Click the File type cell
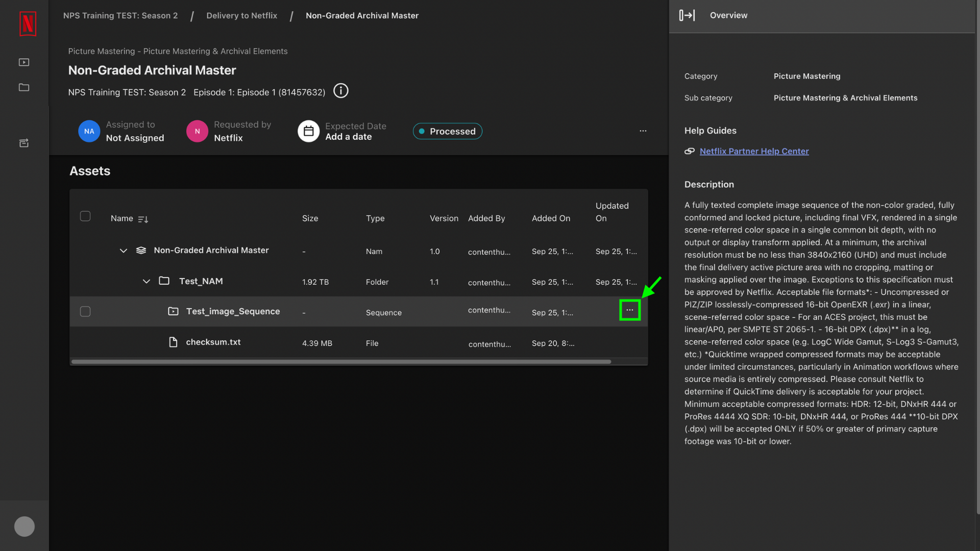 point(372,343)
